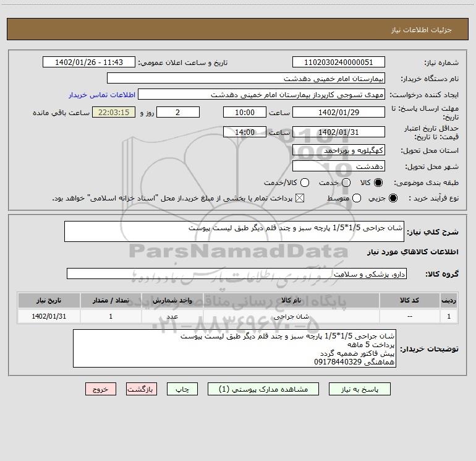Image resolution: width=476 pixels, height=461 pixels.
Task: Click the شرح کلی نیاز description box
Action: [x=234, y=231]
